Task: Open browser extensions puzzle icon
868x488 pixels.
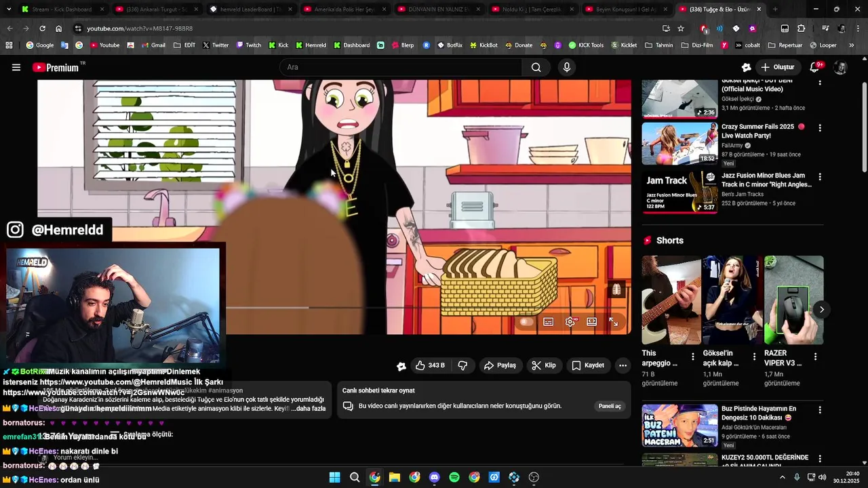Action: tap(801, 28)
